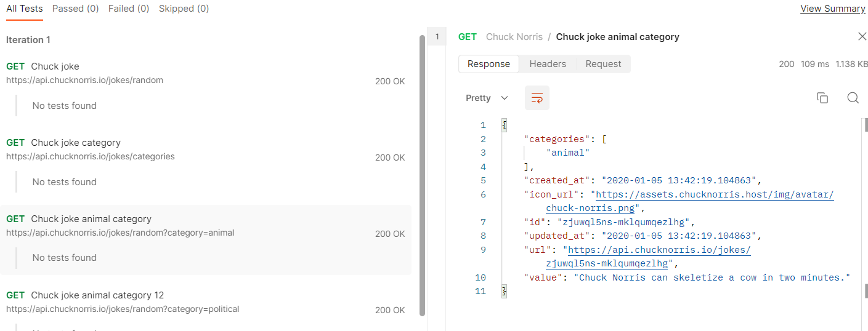Open the Request tab
868x331 pixels.
tap(603, 64)
